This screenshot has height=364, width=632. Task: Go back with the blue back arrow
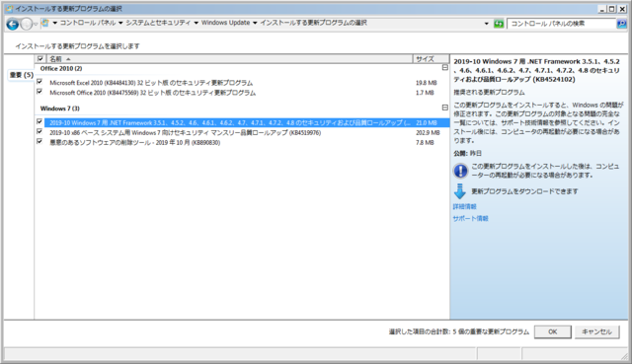tap(13, 24)
